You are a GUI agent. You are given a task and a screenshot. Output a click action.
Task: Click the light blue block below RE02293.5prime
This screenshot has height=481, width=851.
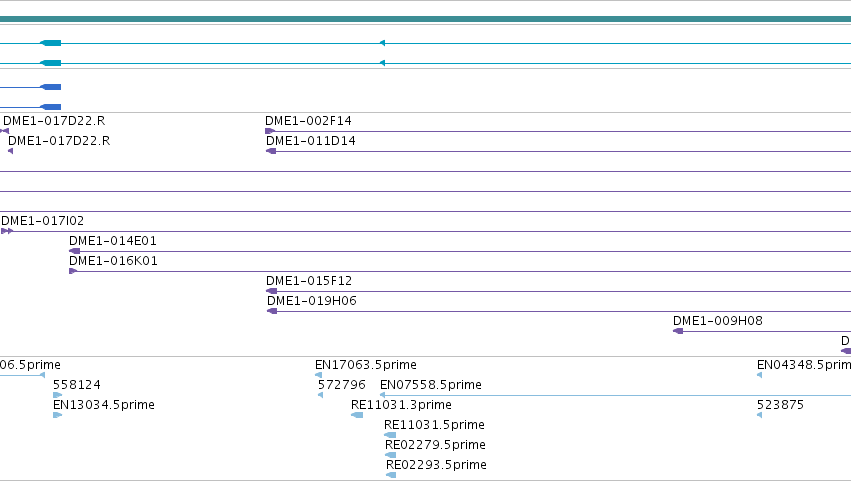[391, 475]
